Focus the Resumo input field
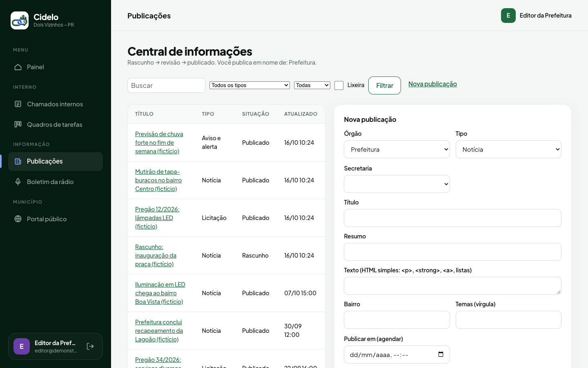The image size is (588, 368). pyautogui.click(x=452, y=252)
